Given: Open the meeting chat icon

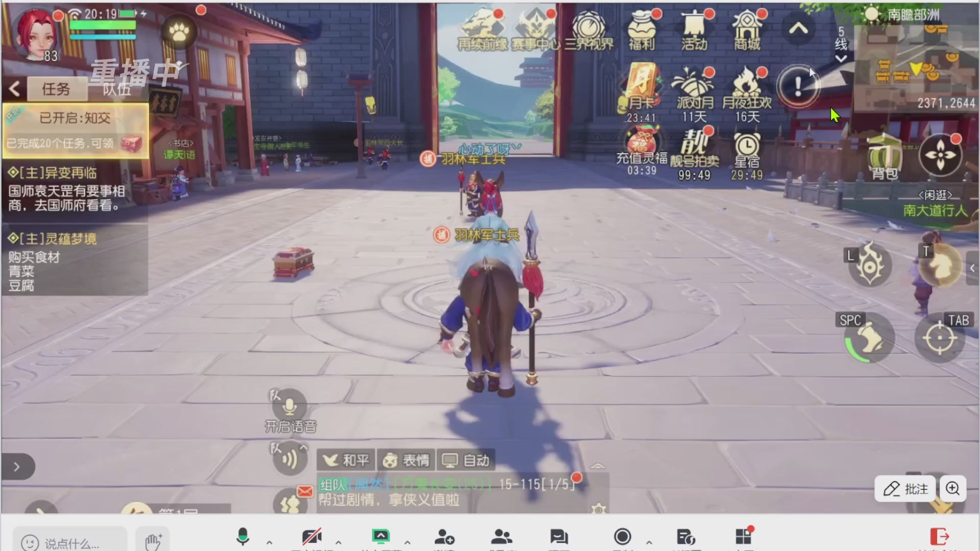Looking at the screenshot, I should pyautogui.click(x=559, y=537).
